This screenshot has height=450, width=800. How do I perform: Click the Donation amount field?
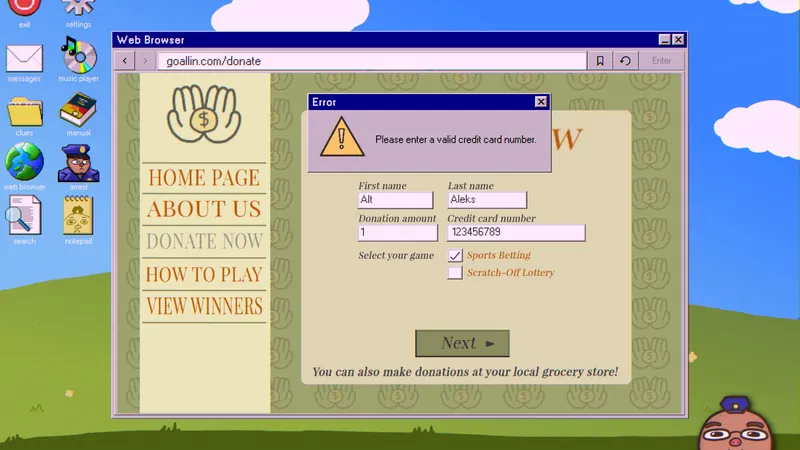click(x=397, y=233)
